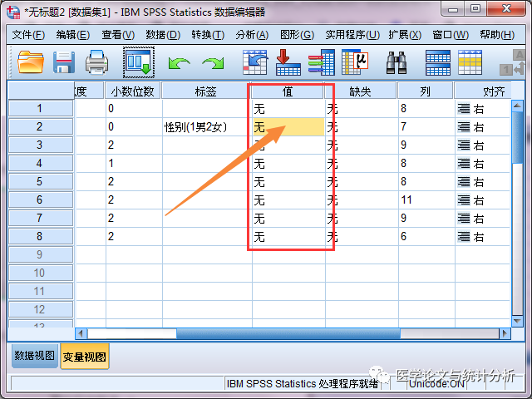This screenshot has width=532, height=399.
Task: Select row header 4
Action: point(41,164)
